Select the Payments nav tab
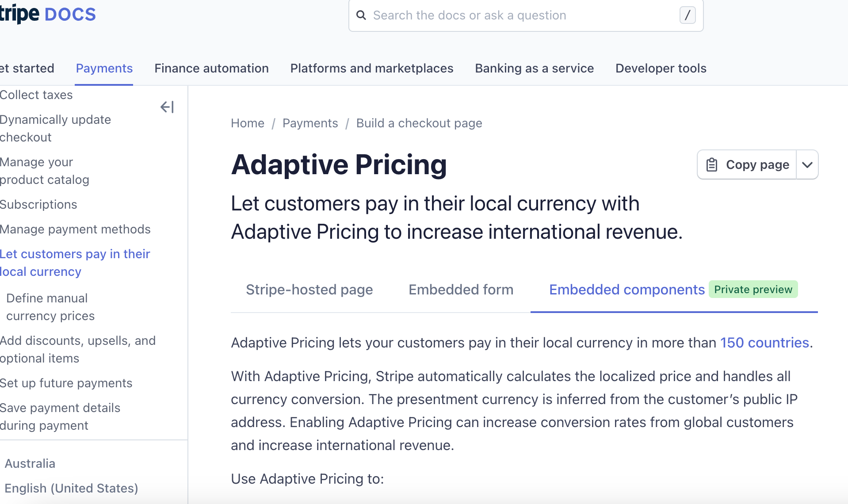848x504 pixels. 104,69
